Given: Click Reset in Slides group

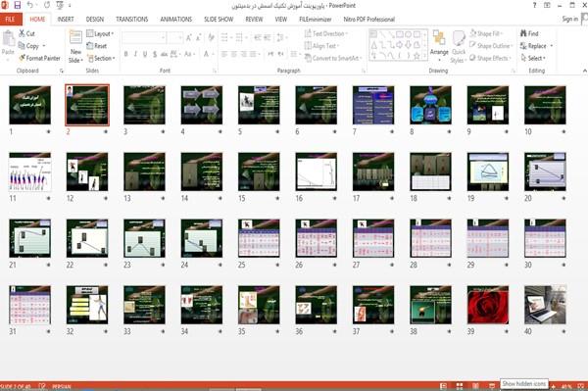Looking at the screenshot, I should coord(96,46).
